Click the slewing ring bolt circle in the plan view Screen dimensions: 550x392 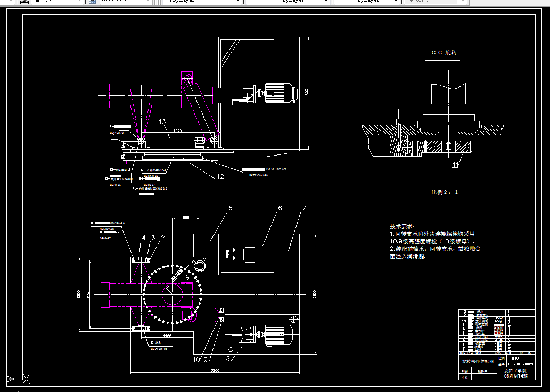[x=173, y=295]
